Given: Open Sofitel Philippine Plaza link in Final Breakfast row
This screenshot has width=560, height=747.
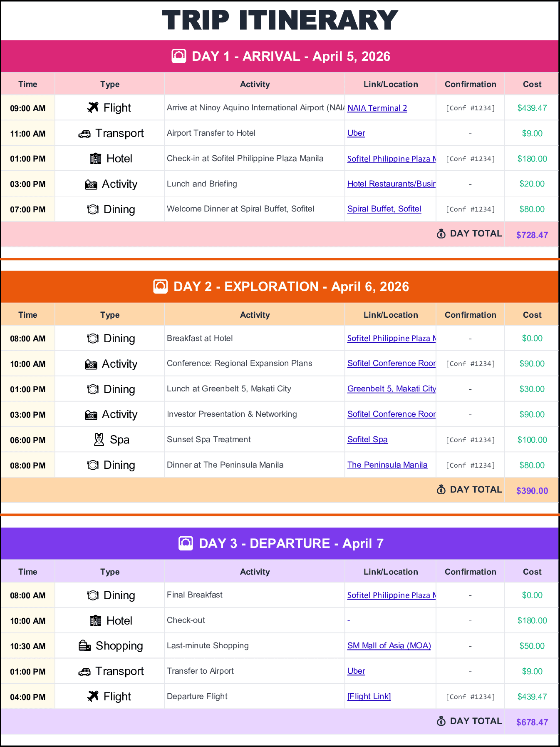Looking at the screenshot, I should (x=392, y=595).
